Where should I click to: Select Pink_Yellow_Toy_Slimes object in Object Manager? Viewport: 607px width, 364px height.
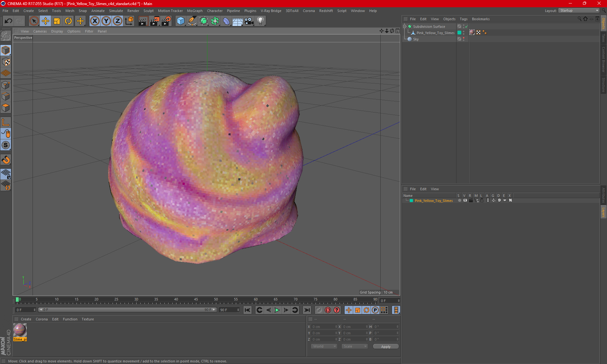[435, 33]
